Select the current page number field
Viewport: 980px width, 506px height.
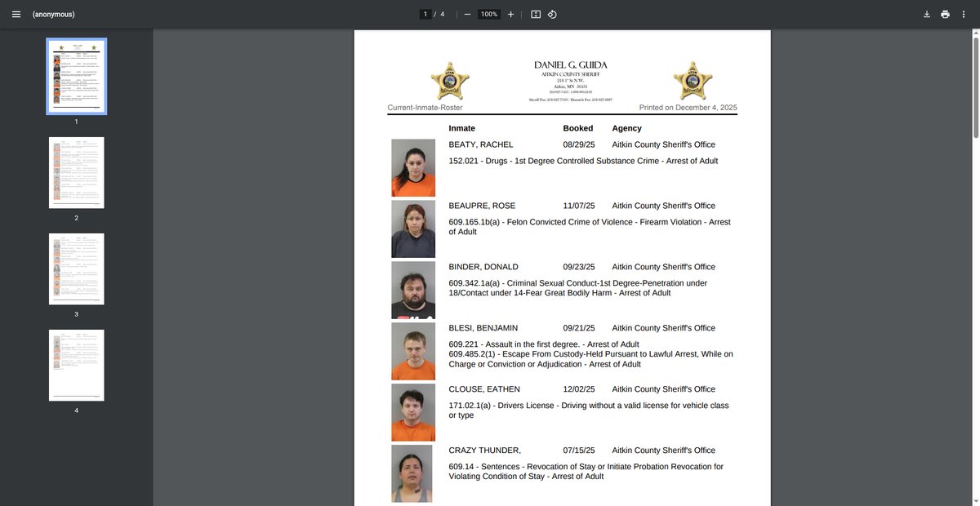[x=425, y=15]
